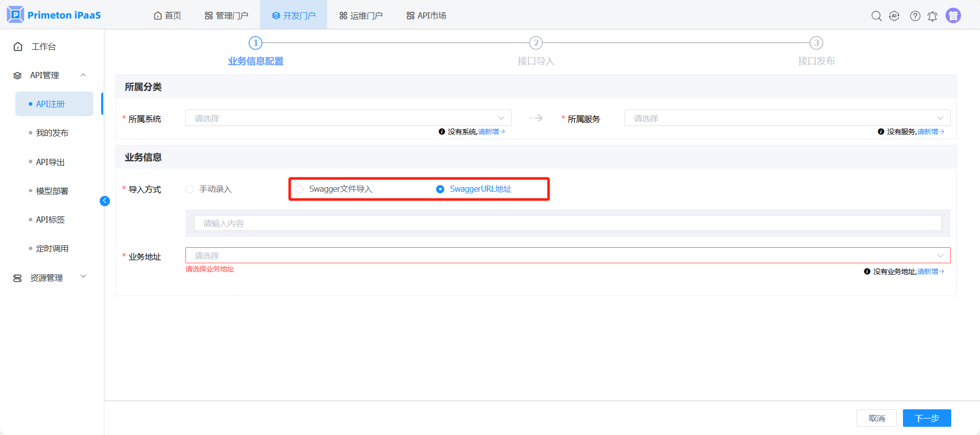
Task: Open 我的发布 in the sidebar
Action: [52, 133]
